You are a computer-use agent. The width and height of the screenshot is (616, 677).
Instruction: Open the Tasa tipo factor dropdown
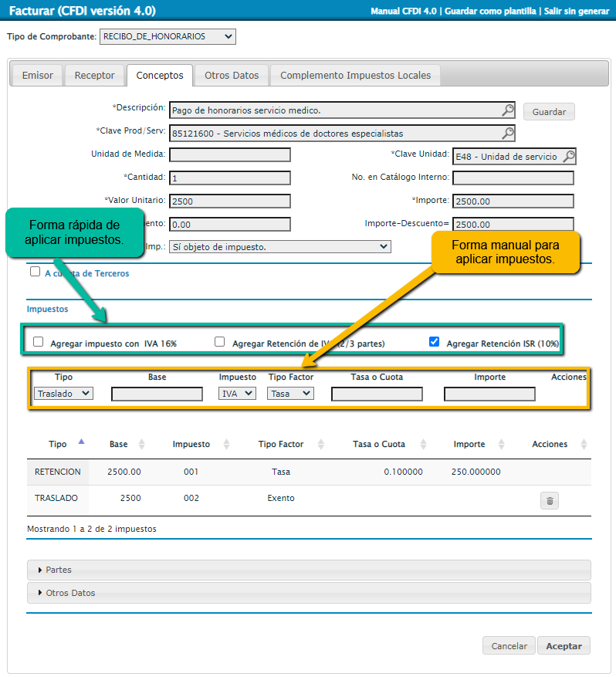[290, 394]
